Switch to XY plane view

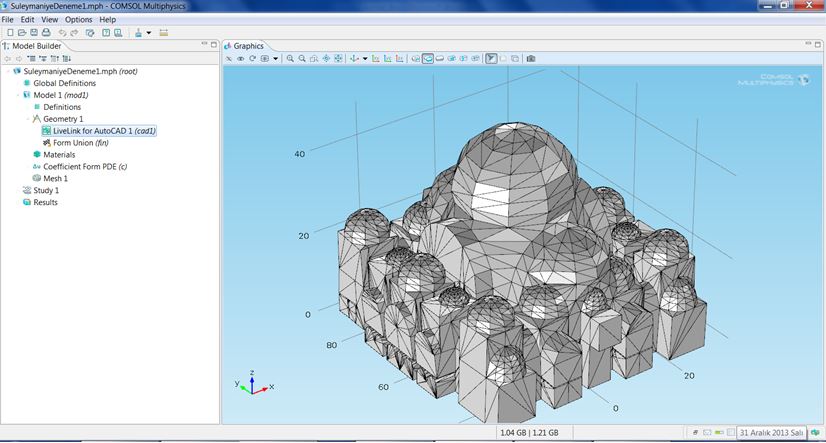pos(376,58)
